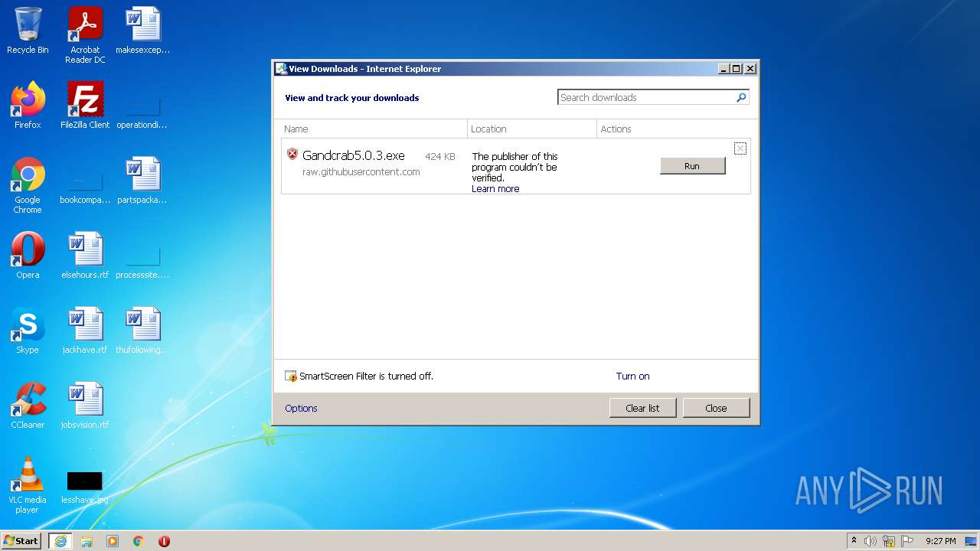Open the Recycle Bin desktop icon
Viewport: 980px width, 551px height.
28,31
